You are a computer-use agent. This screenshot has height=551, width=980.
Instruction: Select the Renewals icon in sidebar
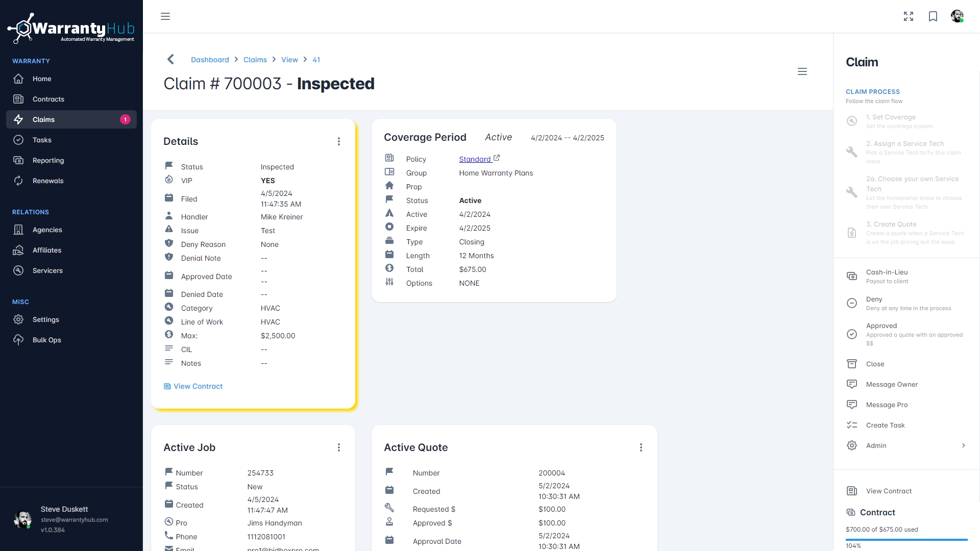[x=18, y=181]
